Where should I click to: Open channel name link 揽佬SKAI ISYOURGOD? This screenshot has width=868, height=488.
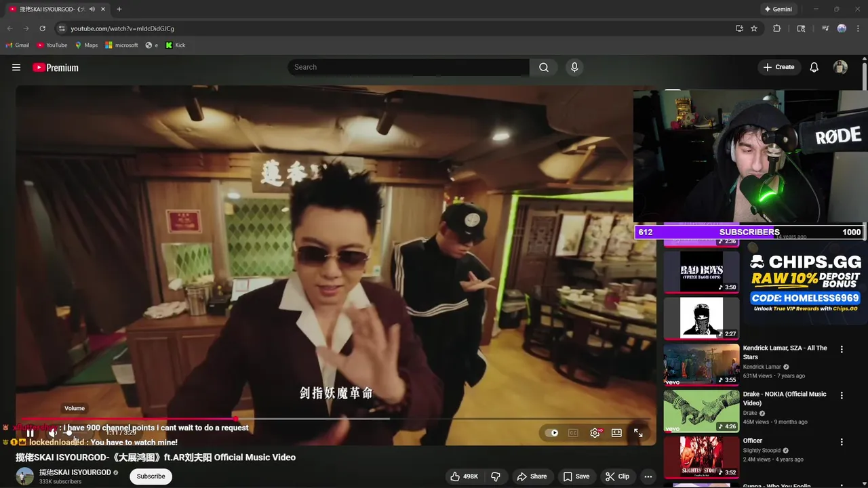75,472
